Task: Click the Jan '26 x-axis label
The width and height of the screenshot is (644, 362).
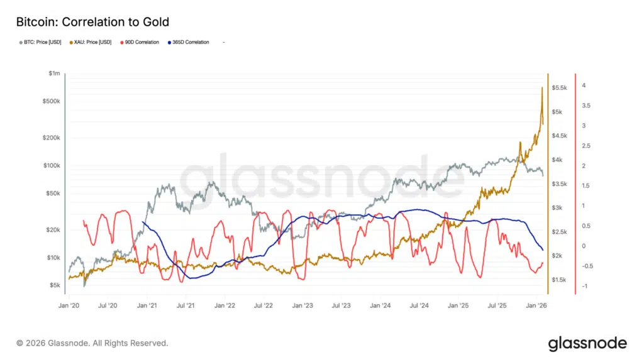Action: [x=535, y=305]
